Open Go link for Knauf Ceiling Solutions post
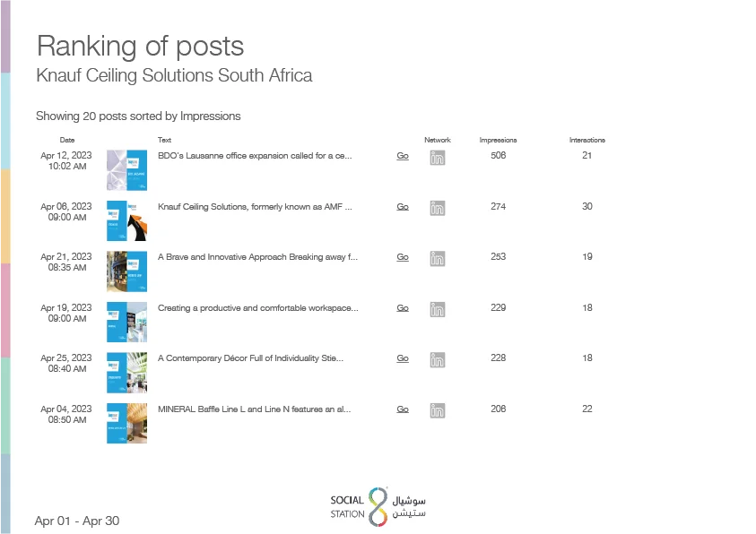 coord(403,207)
